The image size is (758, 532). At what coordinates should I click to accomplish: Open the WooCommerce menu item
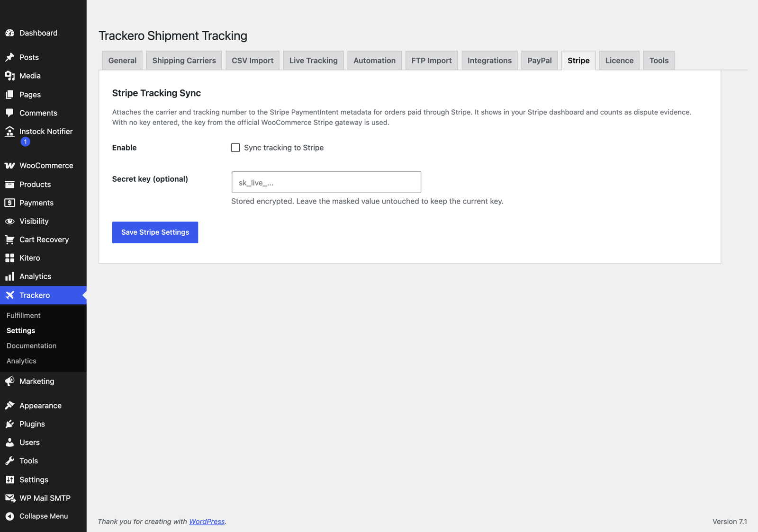click(43, 166)
